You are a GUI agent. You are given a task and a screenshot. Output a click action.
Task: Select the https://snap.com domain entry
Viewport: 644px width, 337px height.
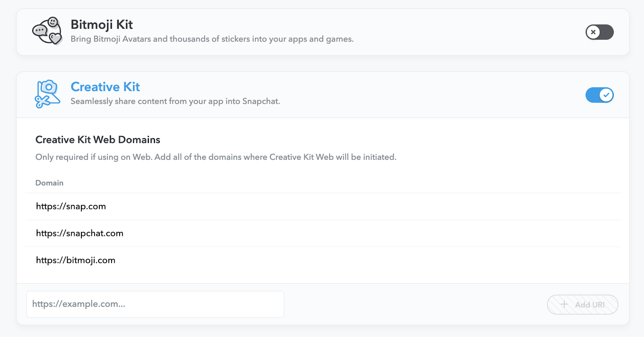pos(71,207)
